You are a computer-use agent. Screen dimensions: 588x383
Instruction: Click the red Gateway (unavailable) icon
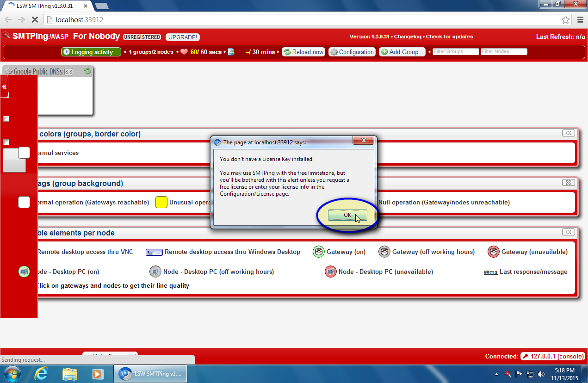494,252
